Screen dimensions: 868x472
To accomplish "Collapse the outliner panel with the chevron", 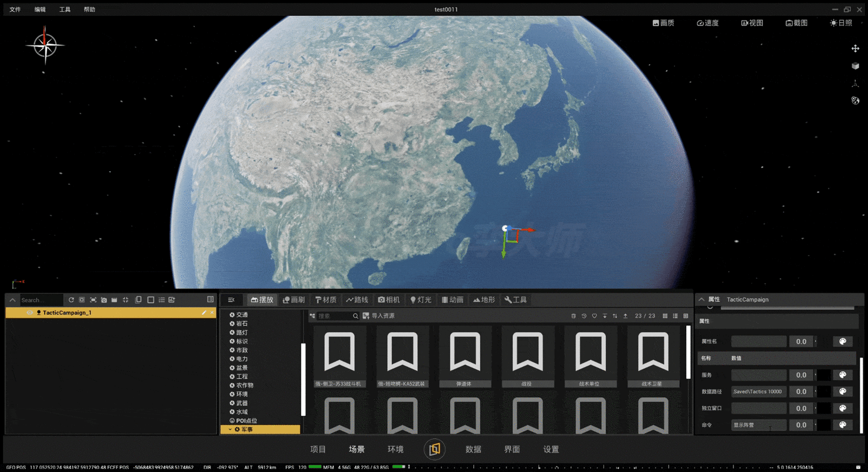I will [12, 300].
